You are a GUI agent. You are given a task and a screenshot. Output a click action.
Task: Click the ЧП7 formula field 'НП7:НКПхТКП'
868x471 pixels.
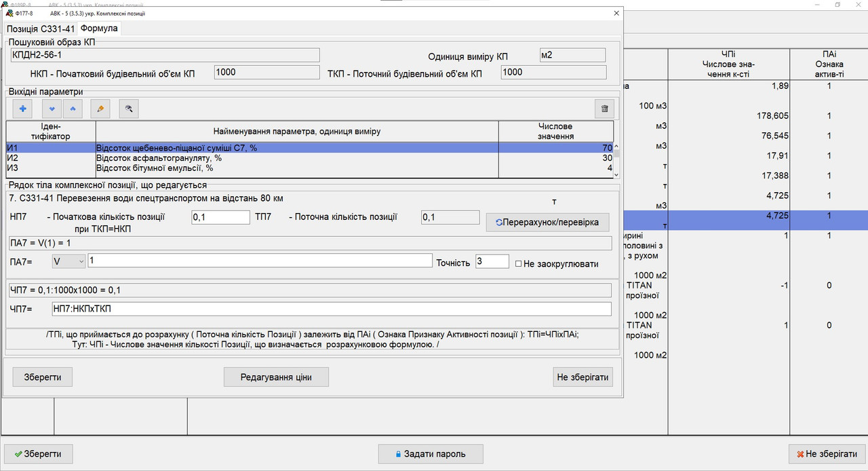[332, 309]
